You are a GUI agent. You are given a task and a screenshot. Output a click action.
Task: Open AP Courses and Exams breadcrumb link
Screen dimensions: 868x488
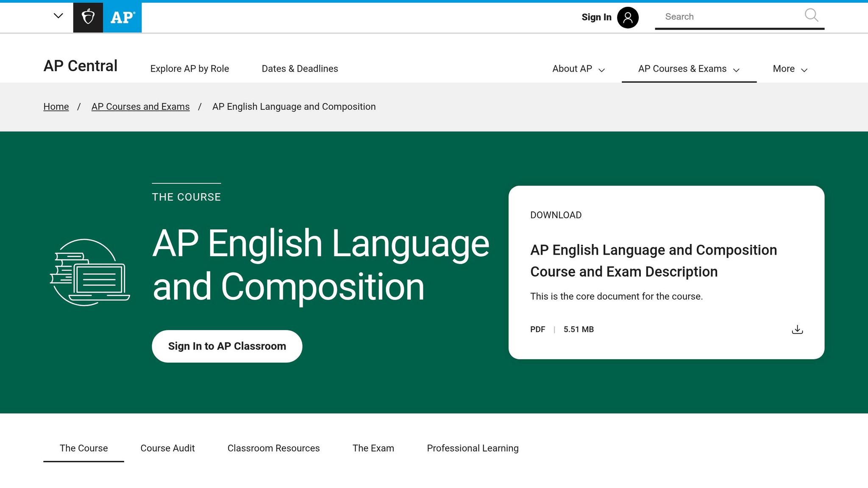coord(140,107)
